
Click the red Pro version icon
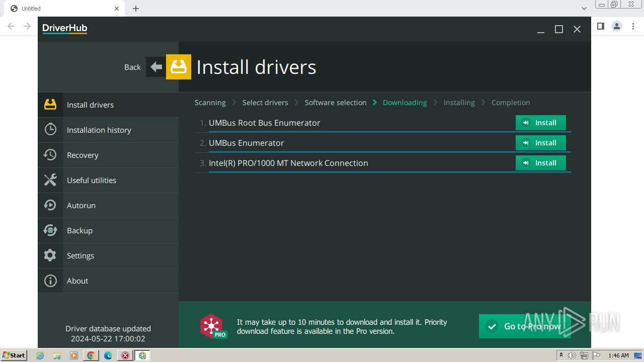point(213,326)
